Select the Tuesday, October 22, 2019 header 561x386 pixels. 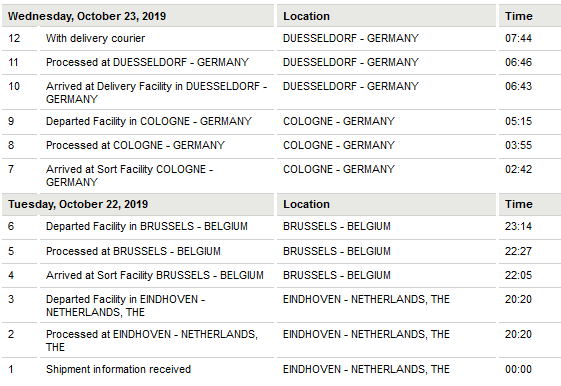[x=78, y=204]
